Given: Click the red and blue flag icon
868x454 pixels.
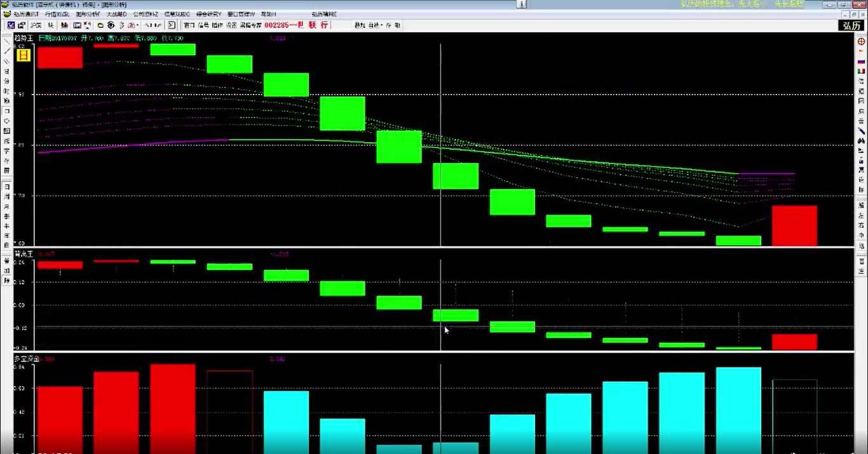Looking at the screenshot, I should [861, 62].
